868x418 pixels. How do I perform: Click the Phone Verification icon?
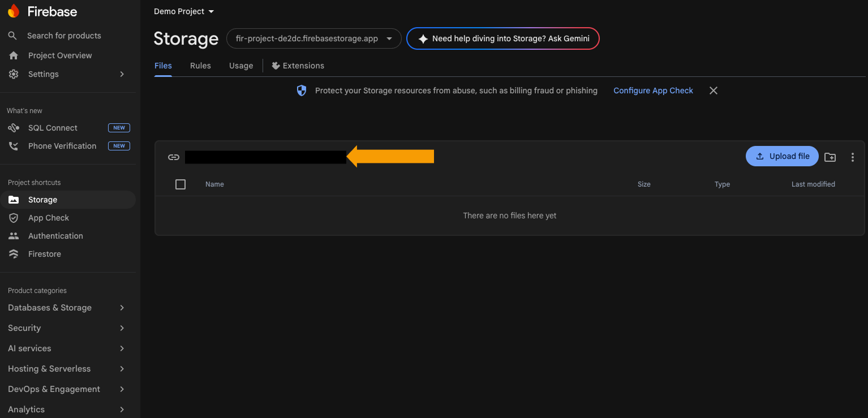(x=14, y=146)
